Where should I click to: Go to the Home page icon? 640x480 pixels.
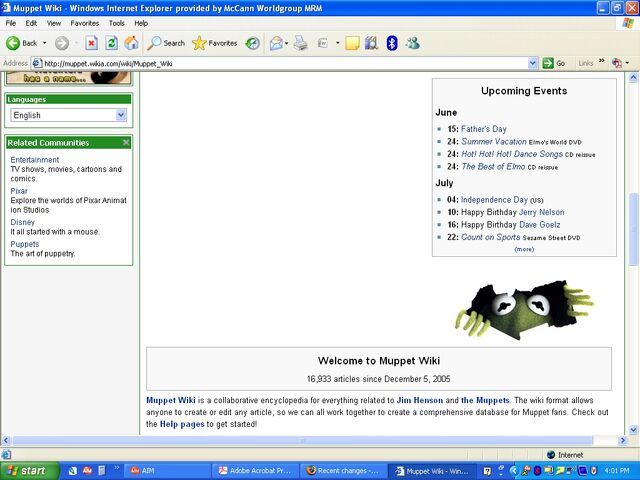(131, 43)
